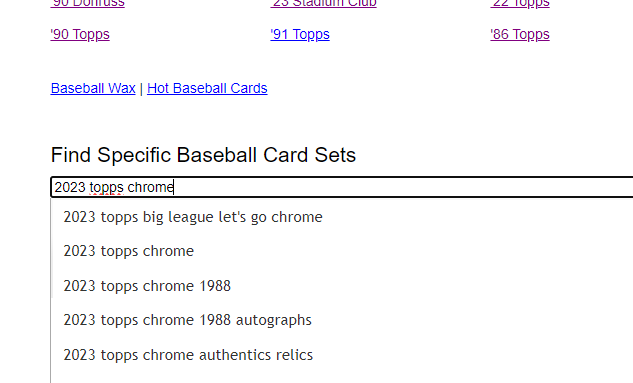633x383 pixels.
Task: Go to Hot Baseball Cards
Action: pos(207,88)
